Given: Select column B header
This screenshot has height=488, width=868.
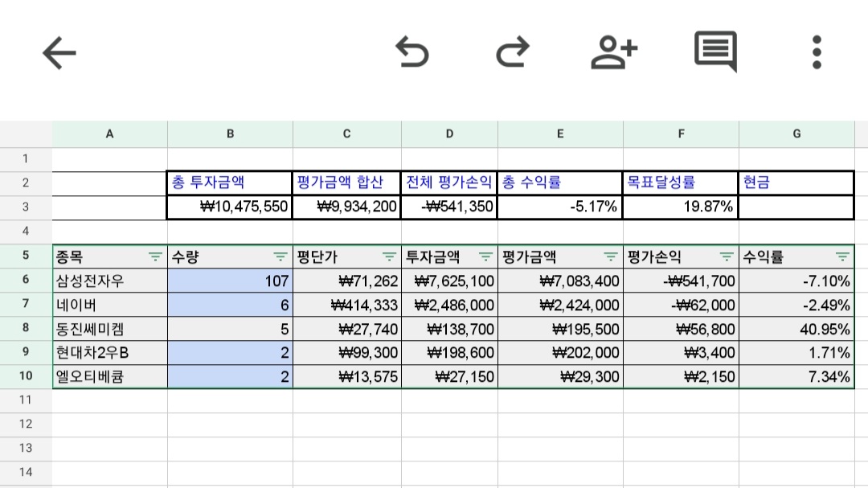Looking at the screenshot, I should coord(231,134).
